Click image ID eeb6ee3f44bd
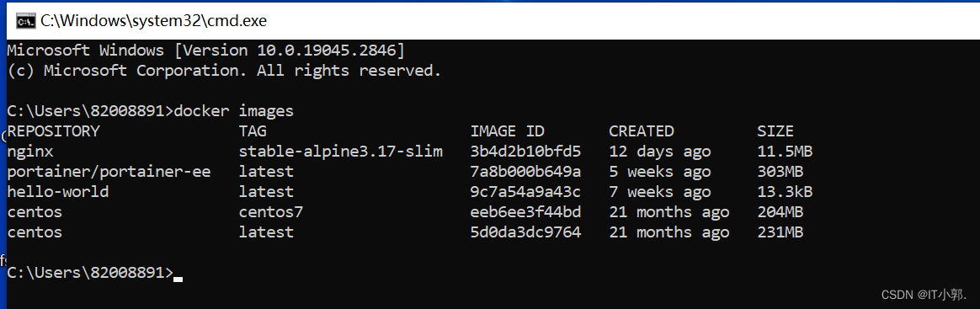The height and width of the screenshot is (309, 980). 525,212
